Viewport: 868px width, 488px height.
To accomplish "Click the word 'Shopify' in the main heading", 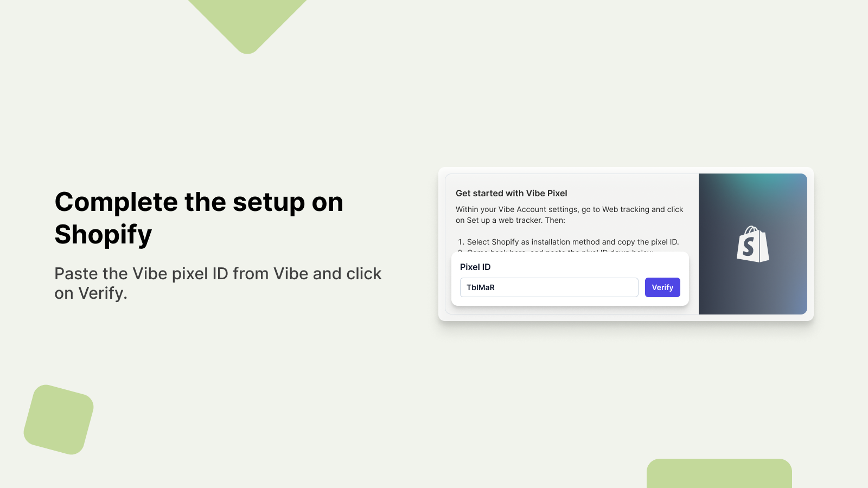I will pos(103,234).
